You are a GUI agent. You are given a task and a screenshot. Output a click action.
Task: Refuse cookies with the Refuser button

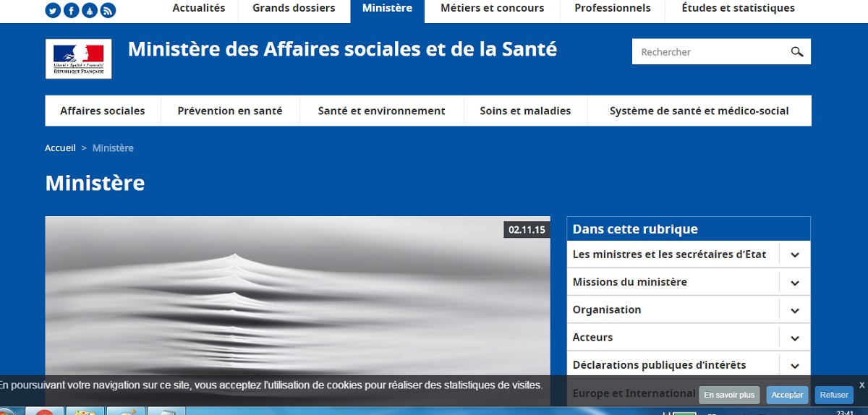[x=834, y=395]
